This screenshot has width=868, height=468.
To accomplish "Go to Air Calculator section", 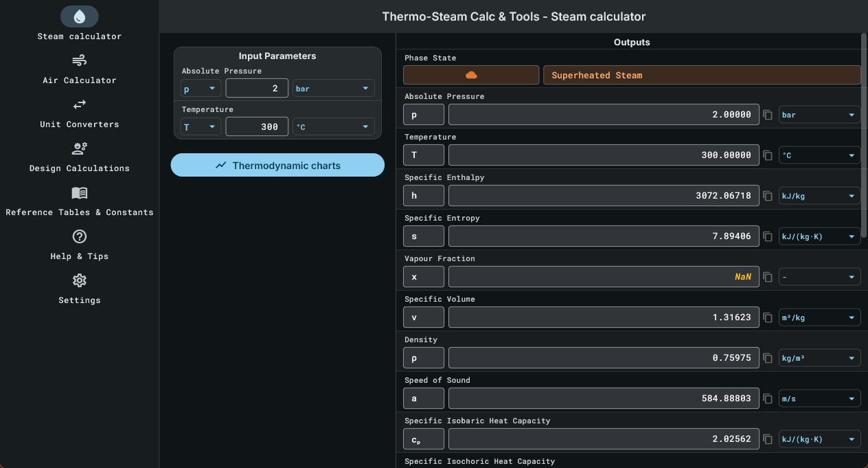I will click(80, 80).
